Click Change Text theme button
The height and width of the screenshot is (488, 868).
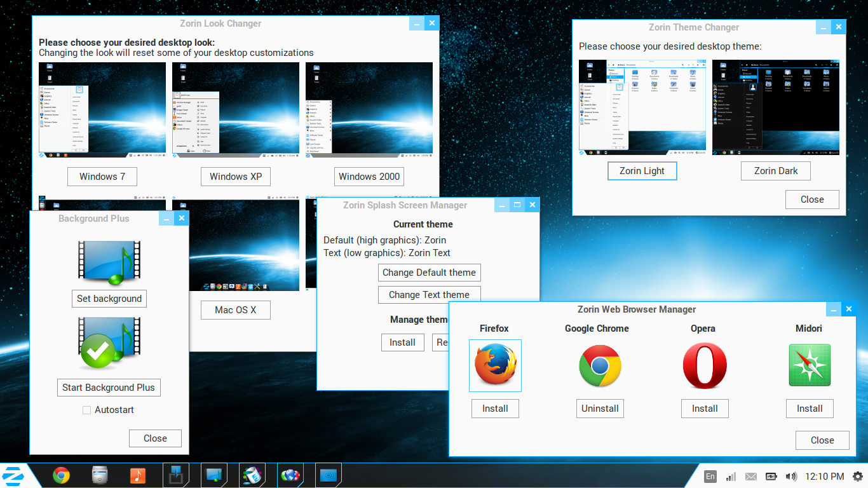tap(430, 295)
